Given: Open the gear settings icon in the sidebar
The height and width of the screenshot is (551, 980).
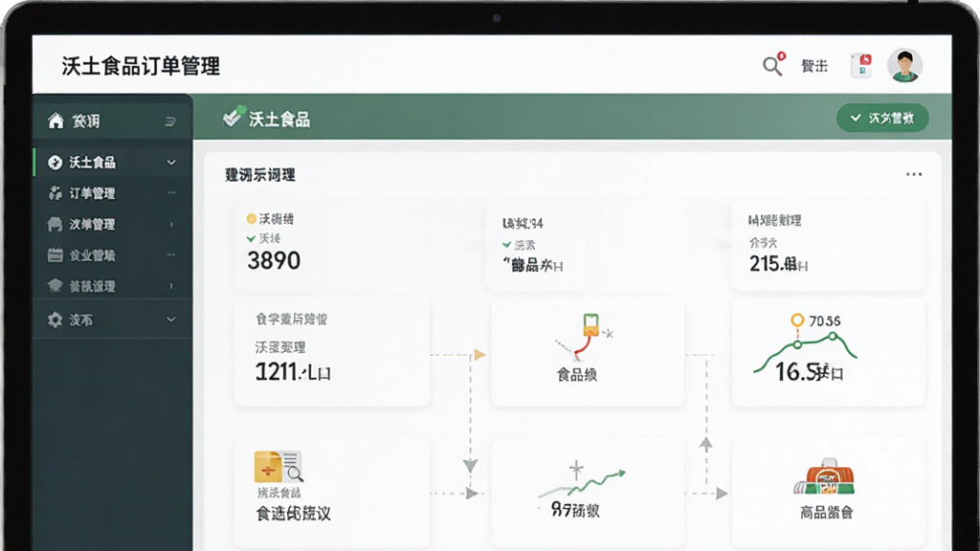Looking at the screenshot, I should [55, 320].
